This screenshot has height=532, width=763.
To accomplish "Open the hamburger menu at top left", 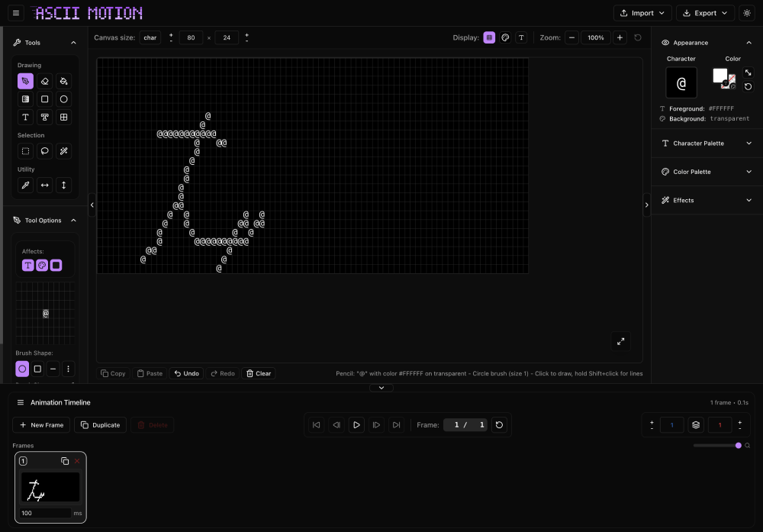I will point(16,13).
